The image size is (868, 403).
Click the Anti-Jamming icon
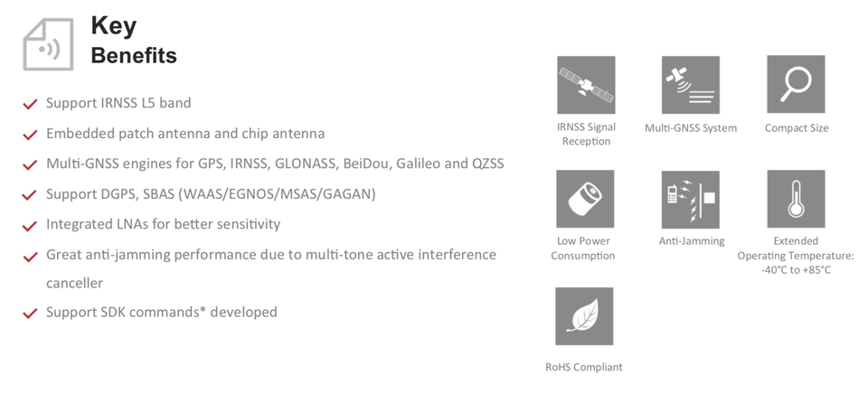(x=690, y=199)
